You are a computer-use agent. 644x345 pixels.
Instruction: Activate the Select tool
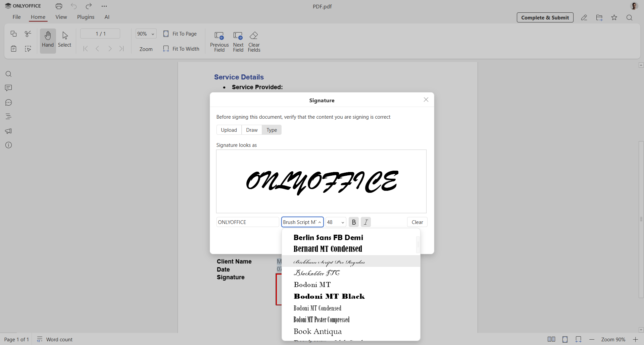(64, 40)
